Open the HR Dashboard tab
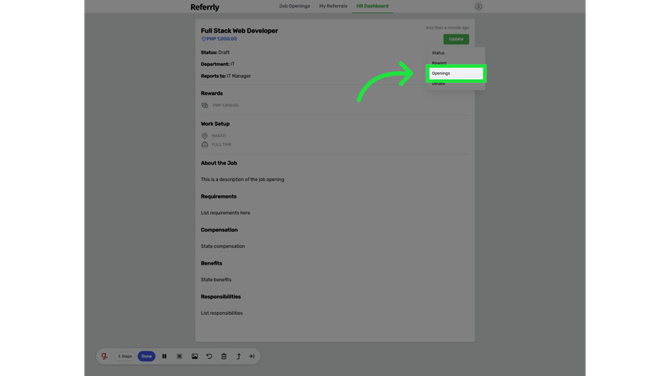Image resolution: width=670 pixels, height=376 pixels. (x=373, y=6)
